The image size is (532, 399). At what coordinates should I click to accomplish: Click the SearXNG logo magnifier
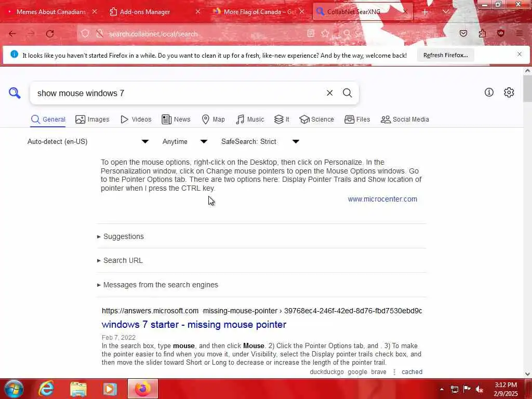coord(15,92)
